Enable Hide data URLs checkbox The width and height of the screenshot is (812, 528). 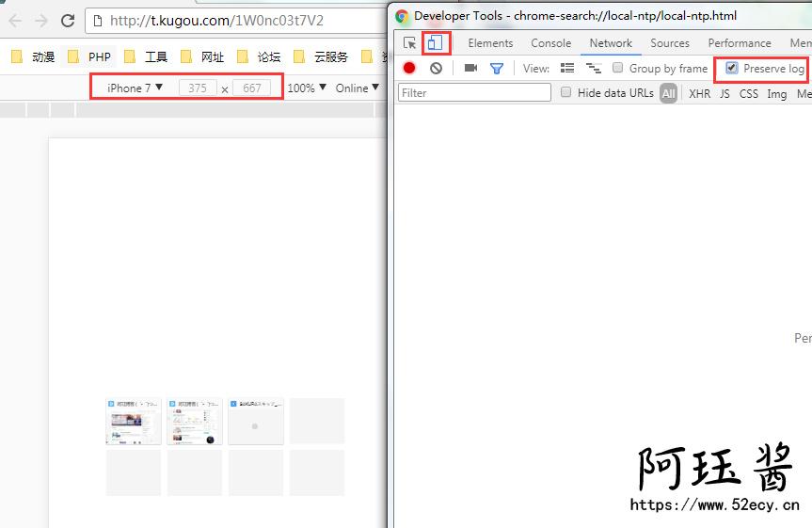point(566,92)
